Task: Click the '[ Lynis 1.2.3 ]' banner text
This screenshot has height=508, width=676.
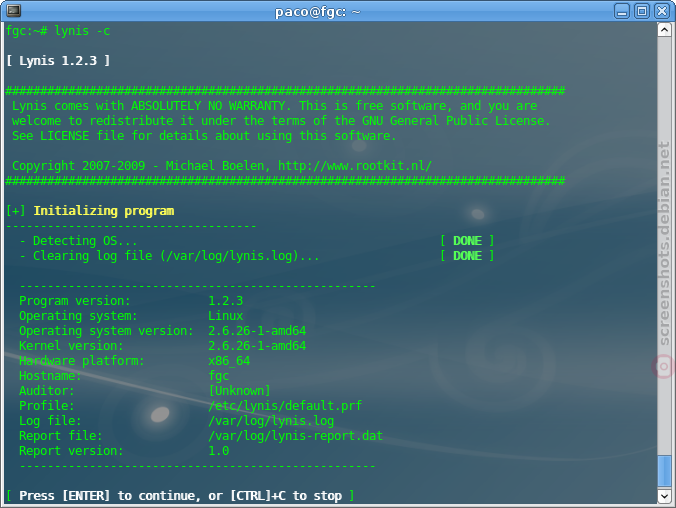Action: [x=58, y=61]
